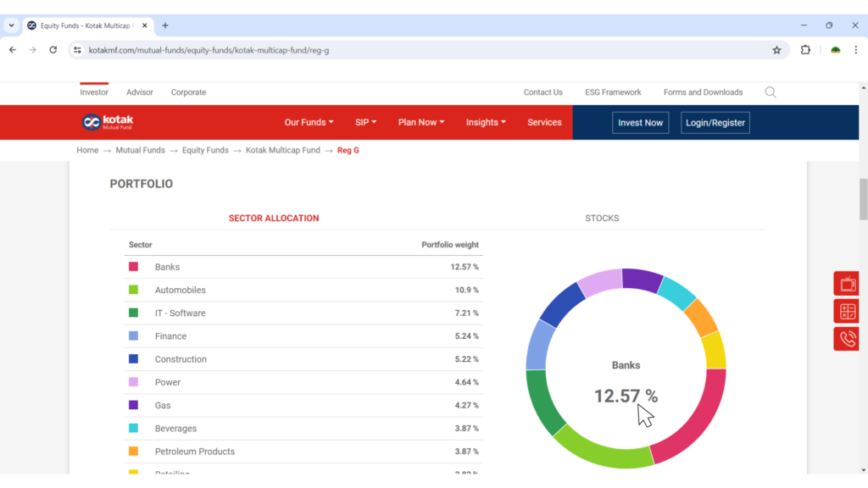Click the 7.21 % portfolio weight value
868x488 pixels.
coord(467,313)
